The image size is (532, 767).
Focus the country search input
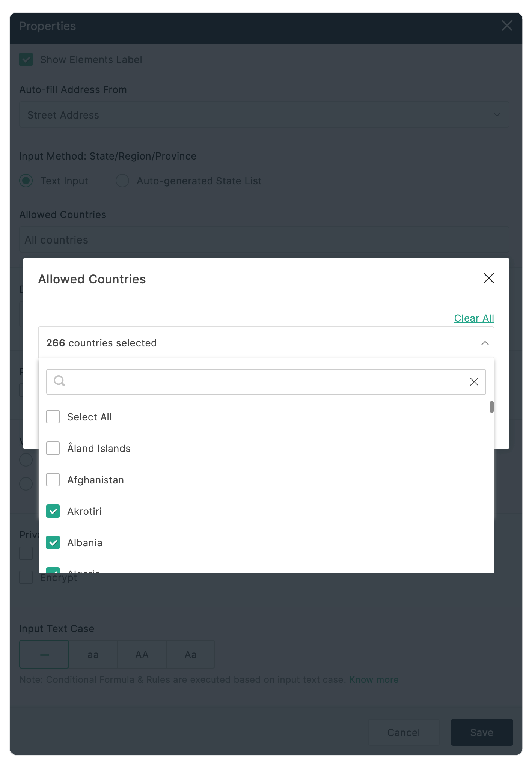coord(263,382)
